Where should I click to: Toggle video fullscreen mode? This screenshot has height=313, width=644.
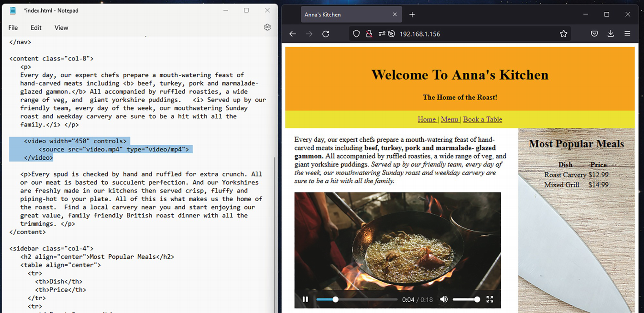(x=489, y=299)
